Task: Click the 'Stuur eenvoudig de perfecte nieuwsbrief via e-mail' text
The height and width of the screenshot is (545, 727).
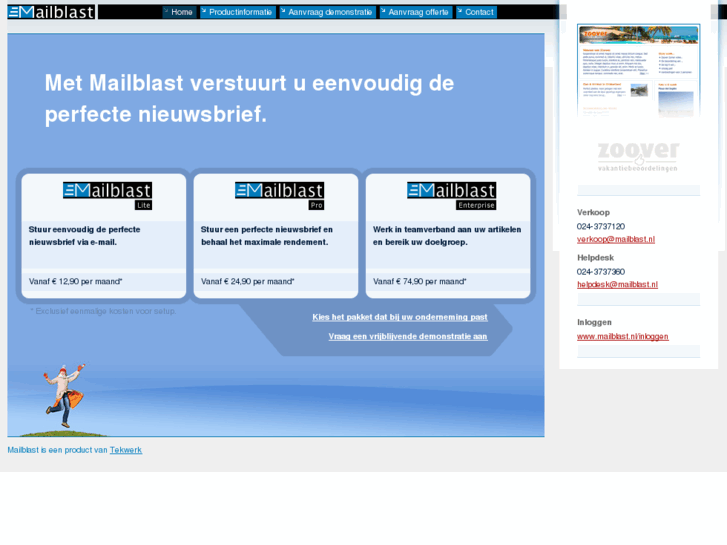Action: (x=84, y=236)
